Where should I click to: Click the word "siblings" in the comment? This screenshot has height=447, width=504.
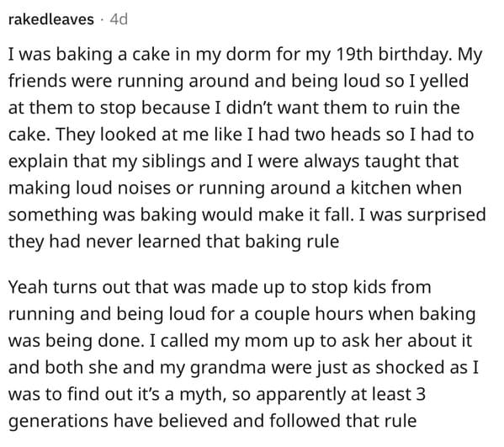pyautogui.click(x=173, y=162)
